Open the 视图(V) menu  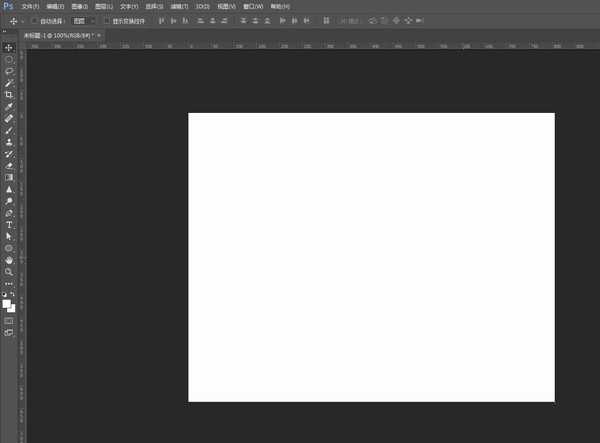coord(227,7)
